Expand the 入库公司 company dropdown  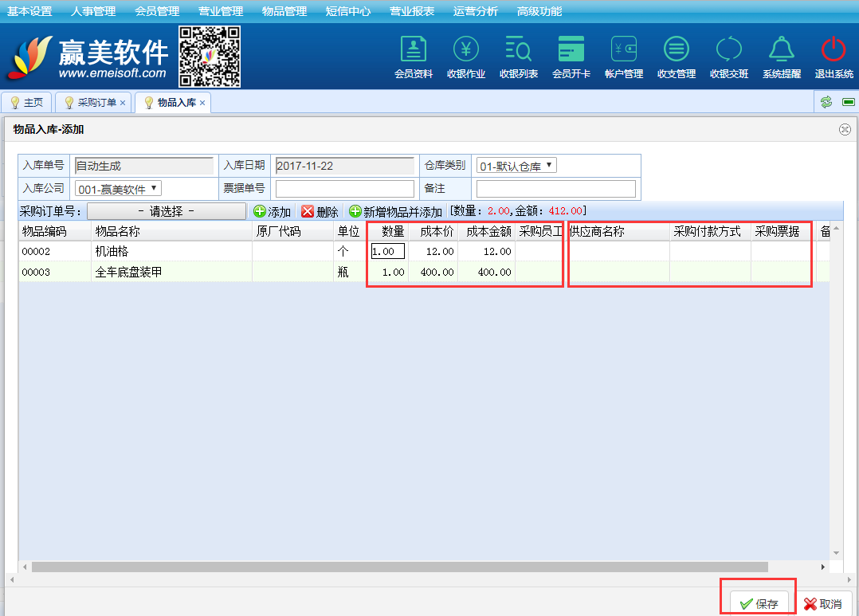[x=118, y=189]
